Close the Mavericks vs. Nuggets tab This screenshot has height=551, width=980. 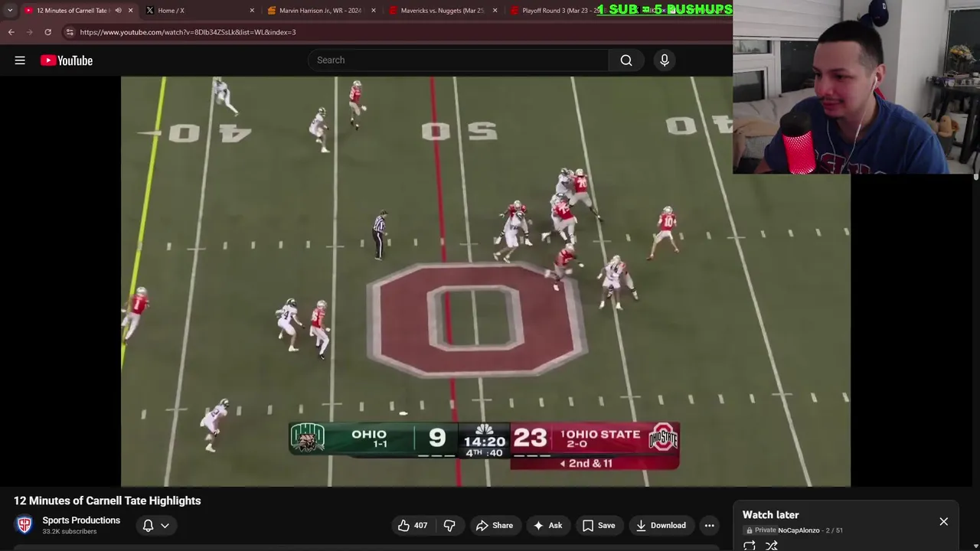click(495, 11)
